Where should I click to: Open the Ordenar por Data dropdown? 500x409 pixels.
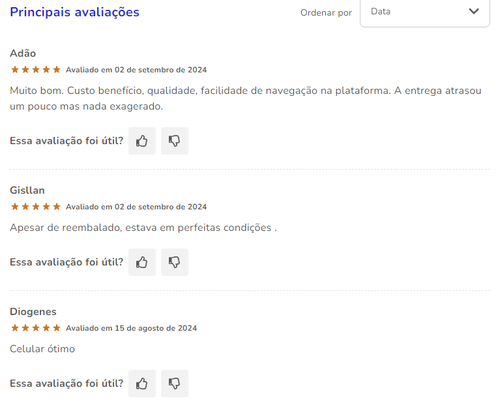click(x=425, y=12)
